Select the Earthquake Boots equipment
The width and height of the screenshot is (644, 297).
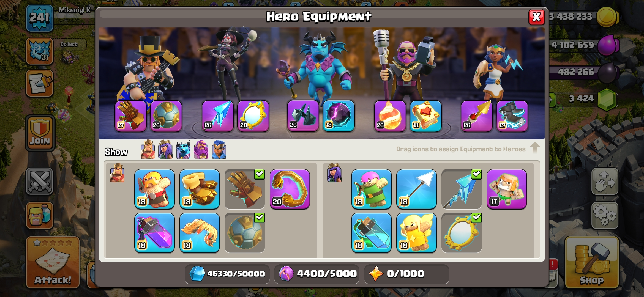click(x=200, y=189)
